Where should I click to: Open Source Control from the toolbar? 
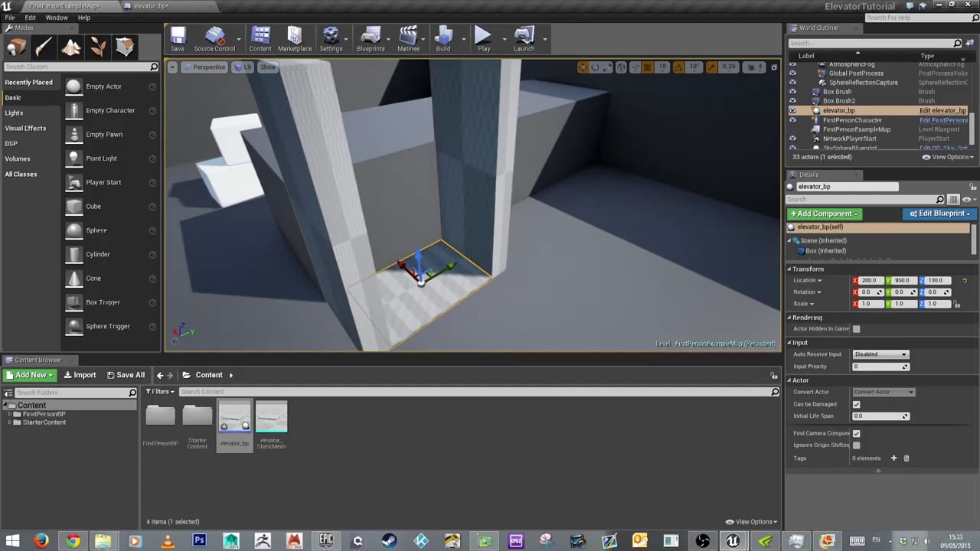(x=214, y=40)
